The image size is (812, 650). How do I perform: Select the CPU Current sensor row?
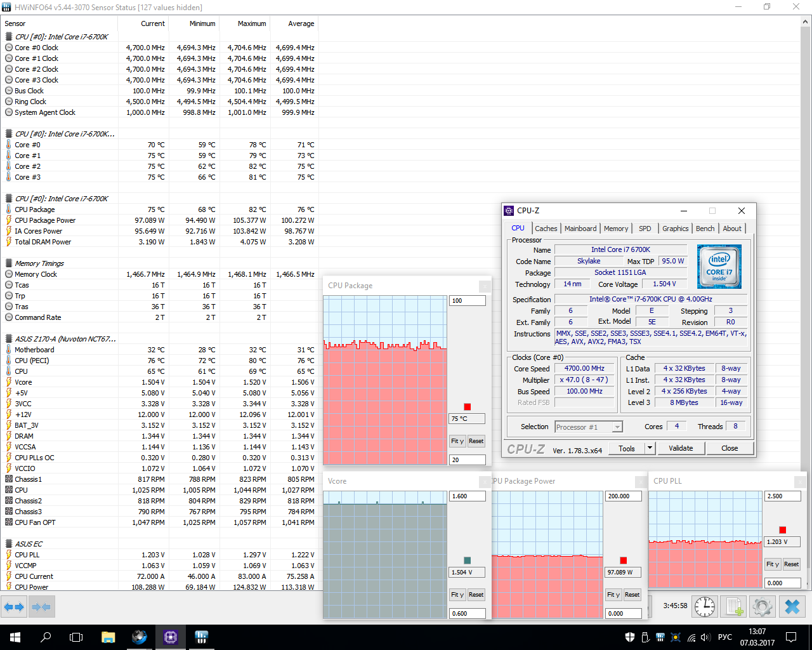pos(159,576)
